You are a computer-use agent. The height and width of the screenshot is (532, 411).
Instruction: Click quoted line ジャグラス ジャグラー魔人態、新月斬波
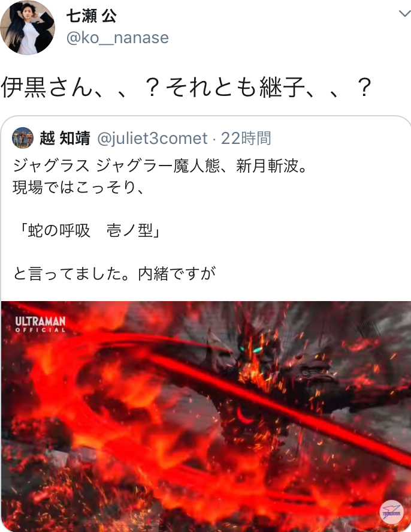point(160,166)
